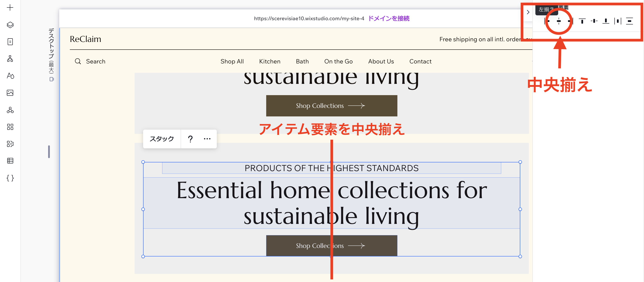Image resolution: width=644 pixels, height=282 pixels.
Task: Align selected element to bottom
Action: point(606,21)
